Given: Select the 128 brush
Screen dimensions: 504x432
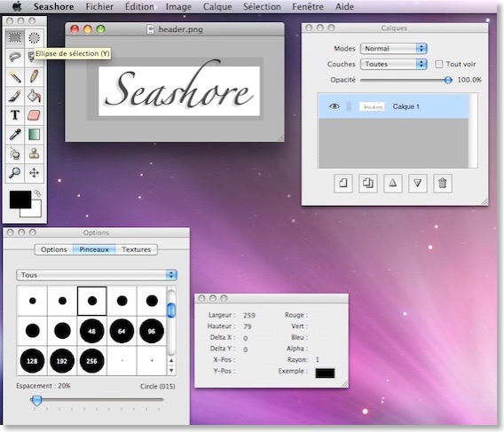Looking at the screenshot, I should [x=32, y=361].
